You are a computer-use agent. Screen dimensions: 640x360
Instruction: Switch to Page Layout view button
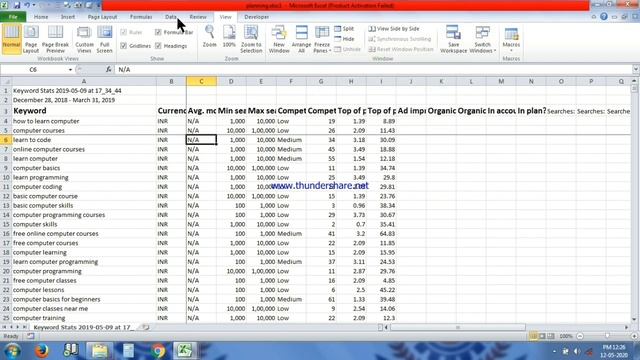click(31, 39)
